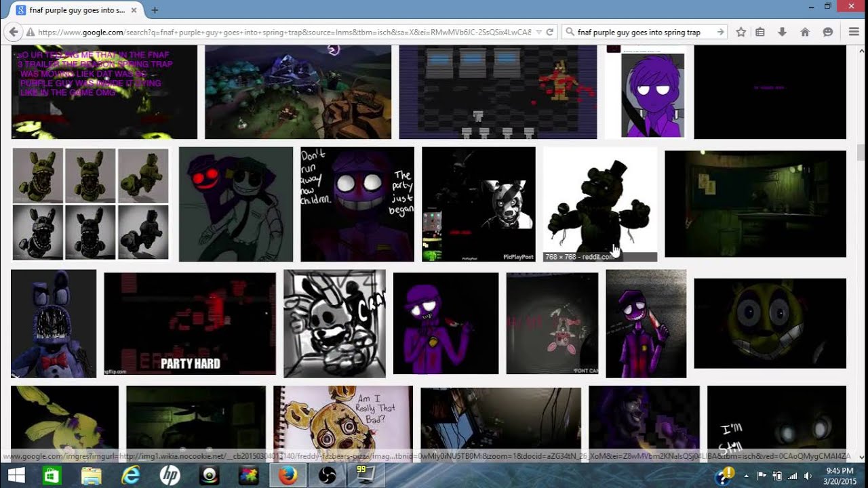Click the colorful splash app in taskbar

(249, 476)
